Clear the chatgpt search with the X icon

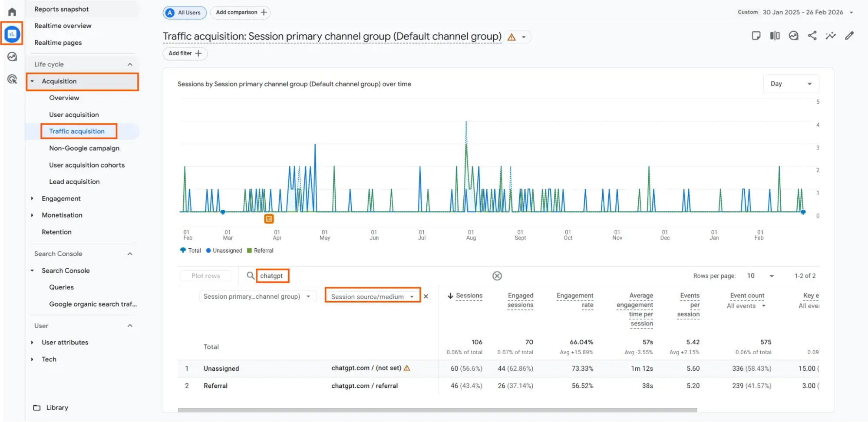point(497,276)
